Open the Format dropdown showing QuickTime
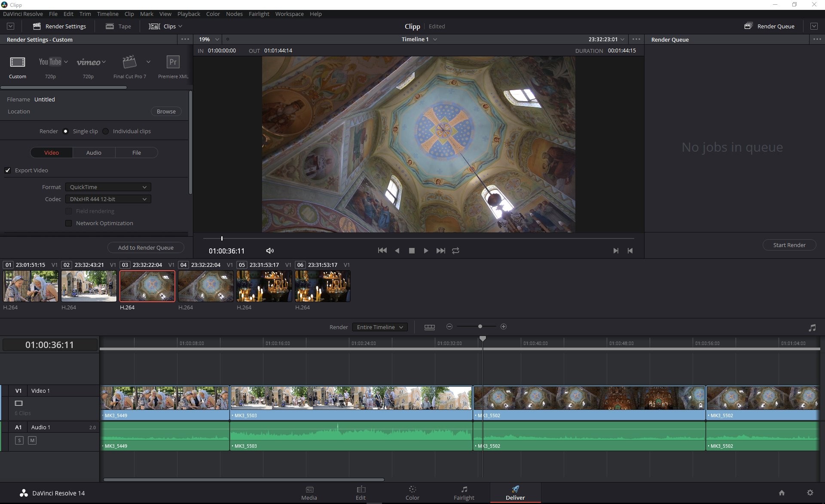 108,187
